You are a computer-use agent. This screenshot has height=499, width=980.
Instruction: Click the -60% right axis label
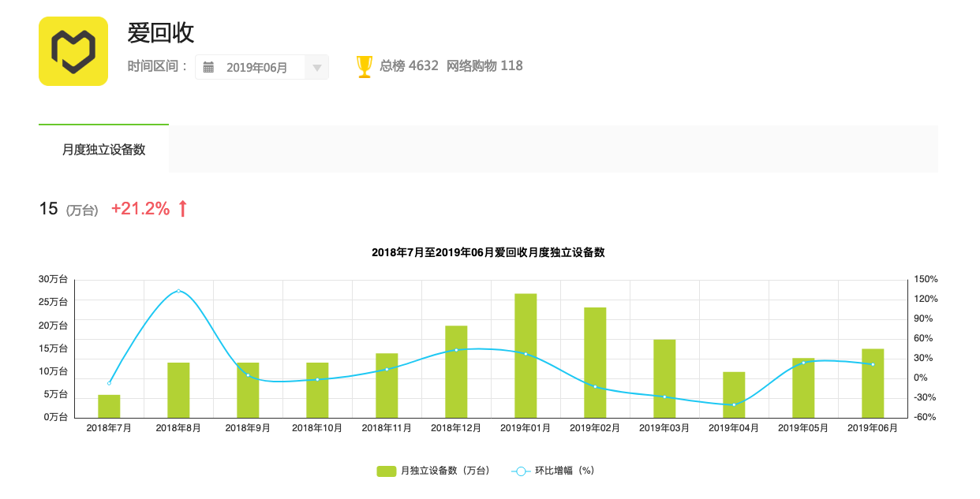point(926,417)
